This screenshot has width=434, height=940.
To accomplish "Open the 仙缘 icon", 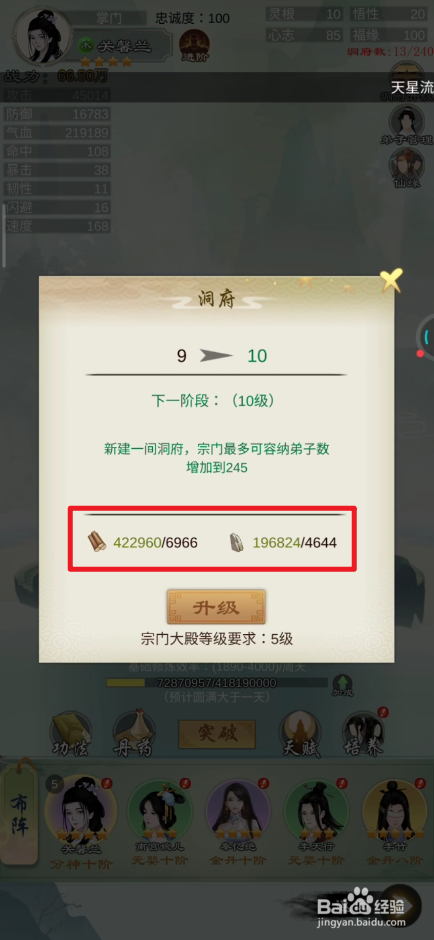I will [x=406, y=168].
